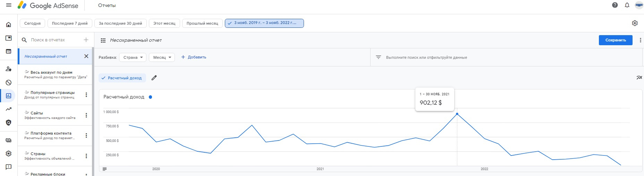The width and height of the screenshot is (644, 176).
Task: Expand the 'Месяц' breakdown dropdown
Action: (162, 57)
